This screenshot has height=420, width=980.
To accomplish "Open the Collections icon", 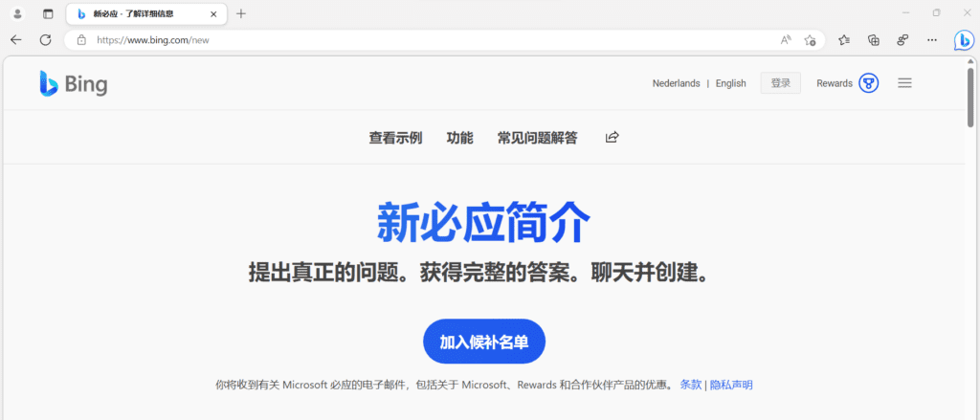I will tap(874, 40).
